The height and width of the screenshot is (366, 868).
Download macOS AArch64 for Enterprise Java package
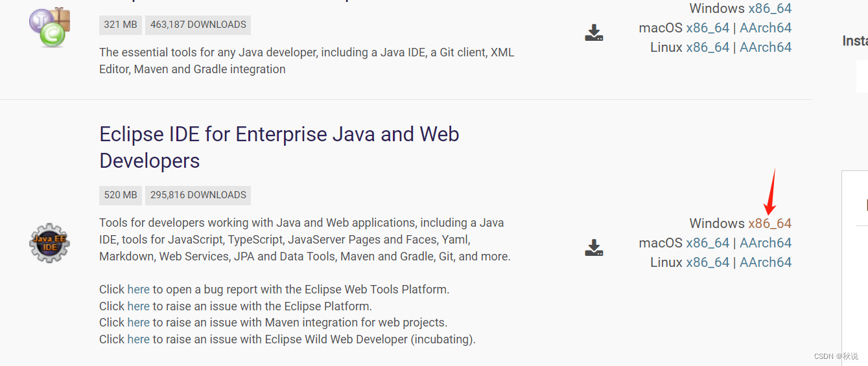pyautogui.click(x=766, y=243)
